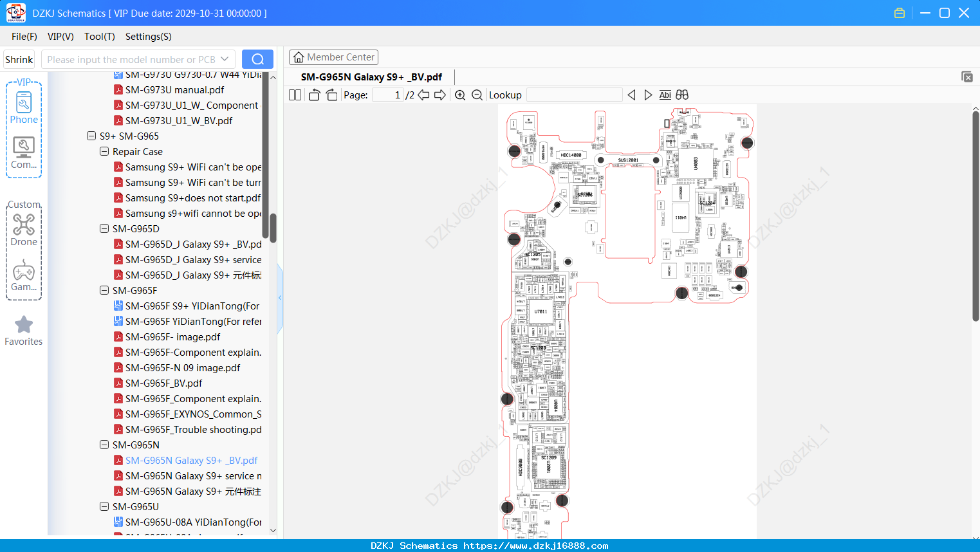Click the website link in status bar
This screenshot has width=980, height=552.
(536, 546)
